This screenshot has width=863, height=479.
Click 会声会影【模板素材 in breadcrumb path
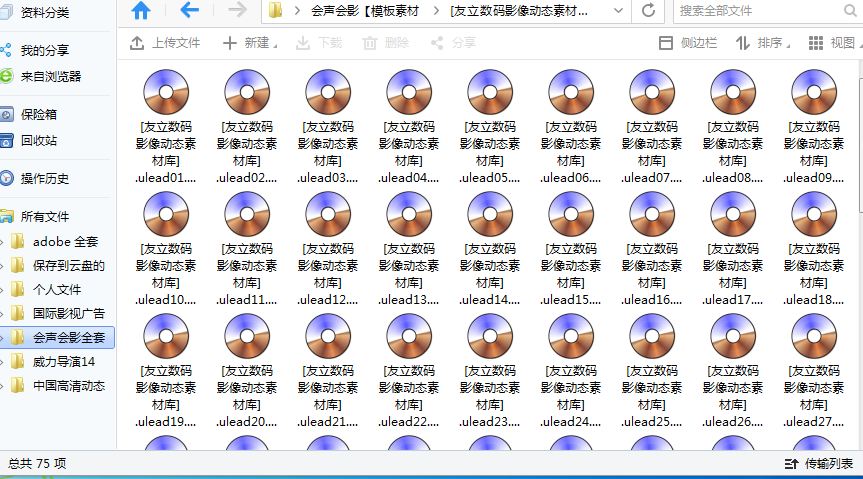364,11
